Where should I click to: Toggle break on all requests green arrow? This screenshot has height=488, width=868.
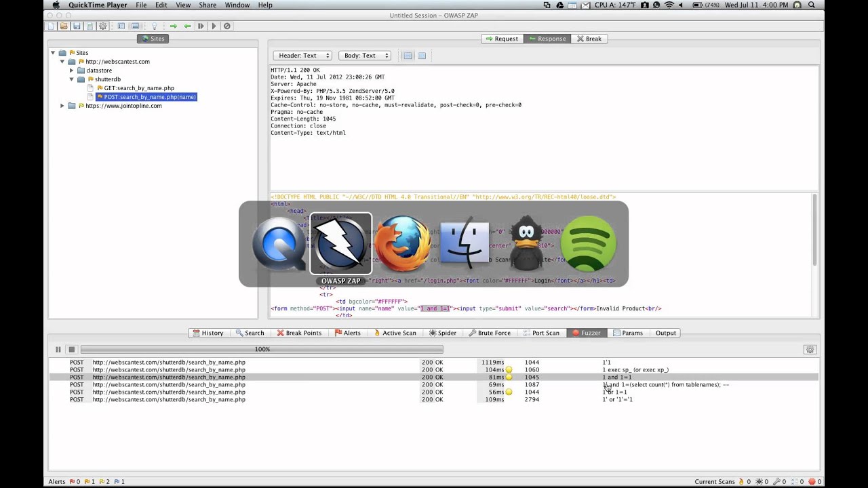174,26
